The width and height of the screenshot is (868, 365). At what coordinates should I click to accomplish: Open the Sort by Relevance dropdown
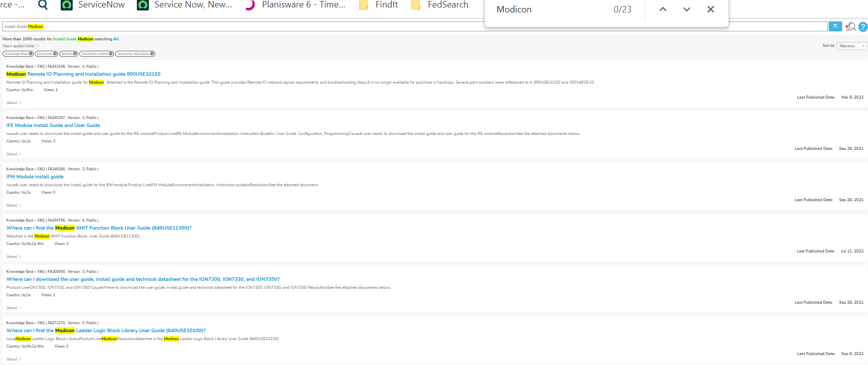point(852,46)
